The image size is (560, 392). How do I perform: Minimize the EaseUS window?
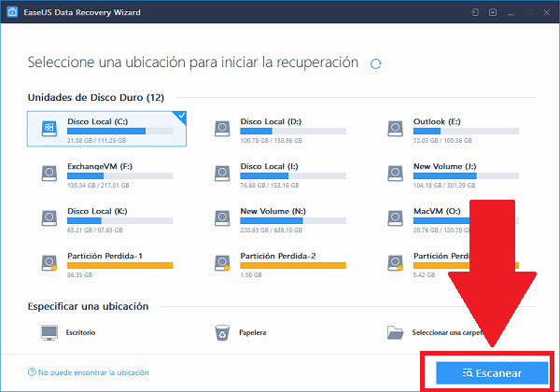point(511,12)
